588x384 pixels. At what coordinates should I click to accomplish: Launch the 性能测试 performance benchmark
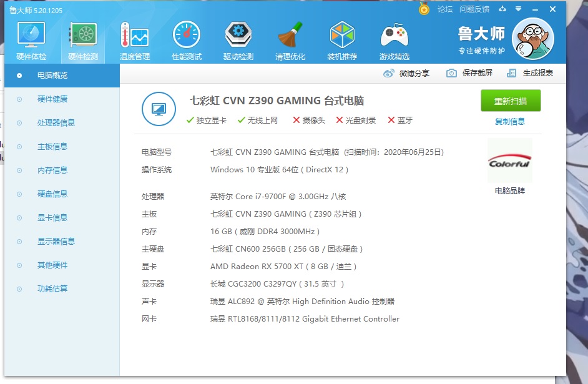(x=187, y=41)
